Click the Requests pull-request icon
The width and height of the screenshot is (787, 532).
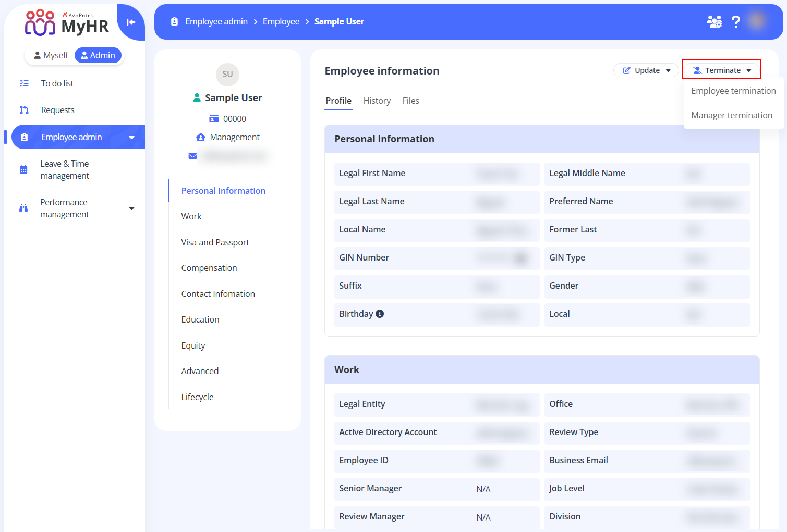24,110
